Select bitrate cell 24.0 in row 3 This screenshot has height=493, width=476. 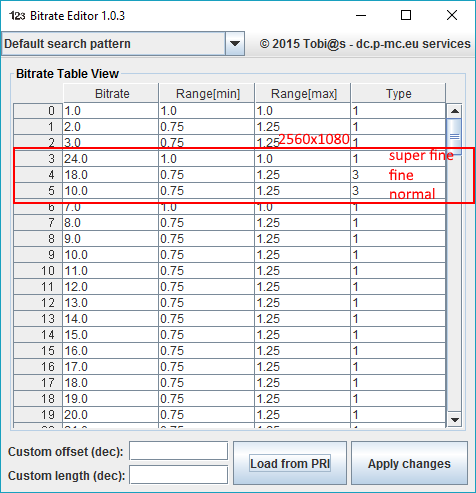tap(111, 159)
